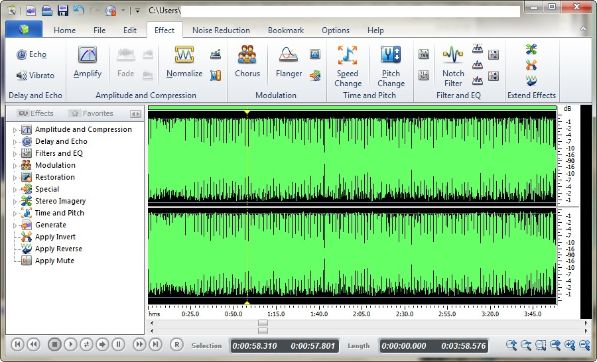Screen dimensions: 597x362
Task: Stop playback with the stop button
Action: 54,344
